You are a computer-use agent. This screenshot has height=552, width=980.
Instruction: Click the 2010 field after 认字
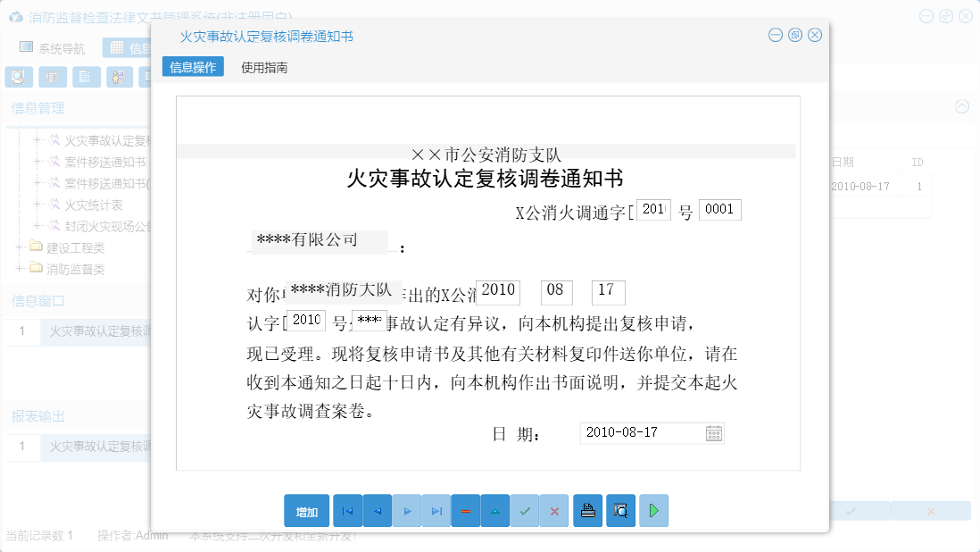pyautogui.click(x=306, y=321)
